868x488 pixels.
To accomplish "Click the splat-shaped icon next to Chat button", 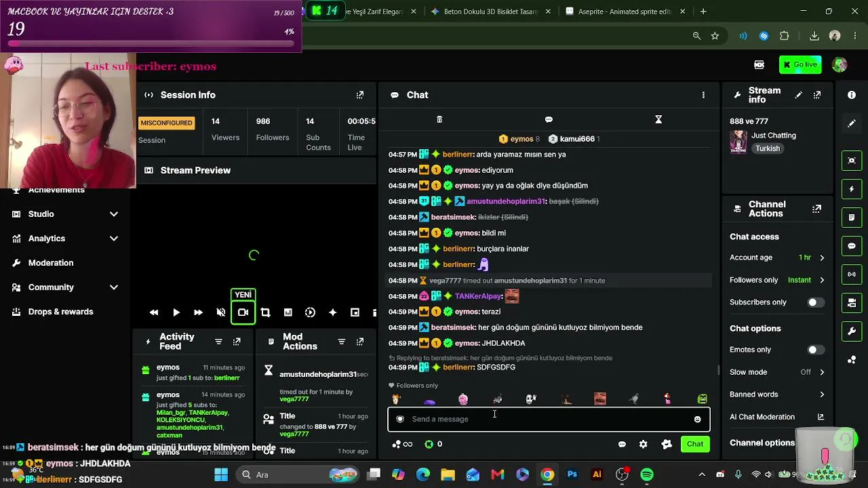I will (x=667, y=444).
